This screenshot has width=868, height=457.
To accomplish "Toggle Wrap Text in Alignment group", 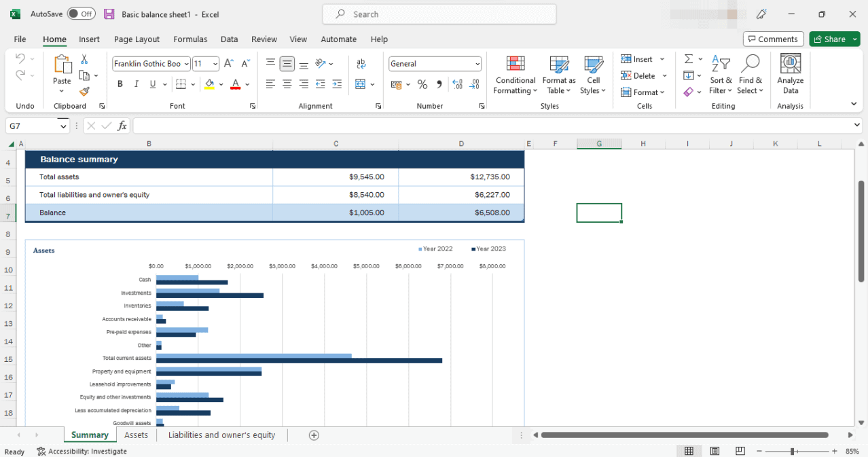I will [361, 63].
